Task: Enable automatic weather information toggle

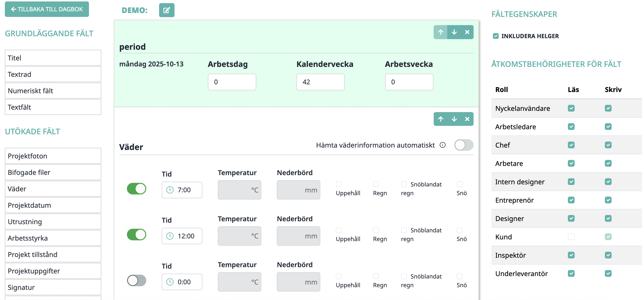Action: [x=463, y=145]
